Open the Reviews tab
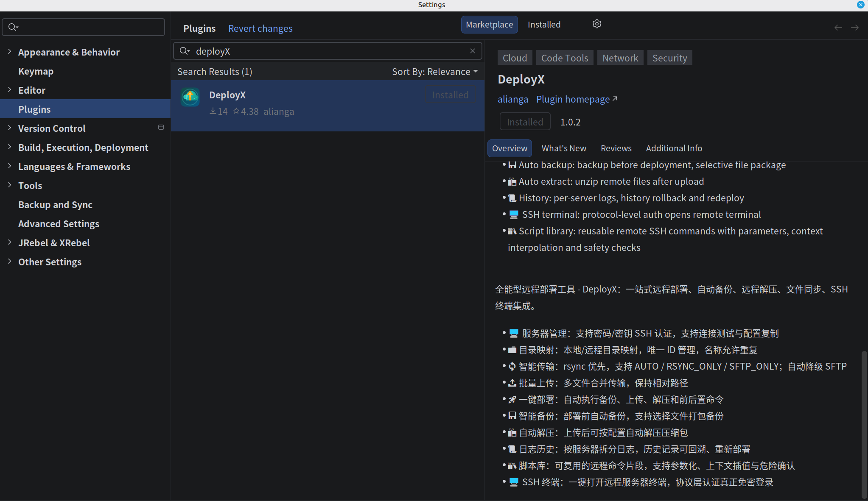Image resolution: width=868 pixels, height=501 pixels. coord(616,148)
